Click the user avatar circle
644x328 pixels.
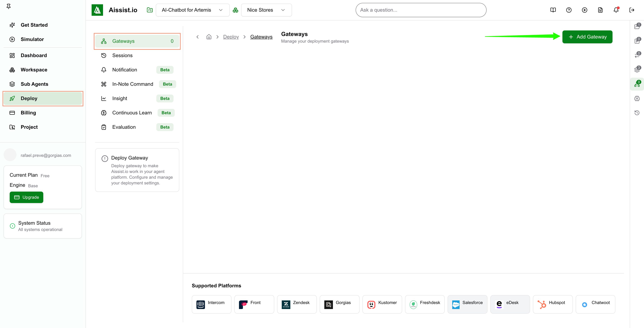pyautogui.click(x=10, y=155)
